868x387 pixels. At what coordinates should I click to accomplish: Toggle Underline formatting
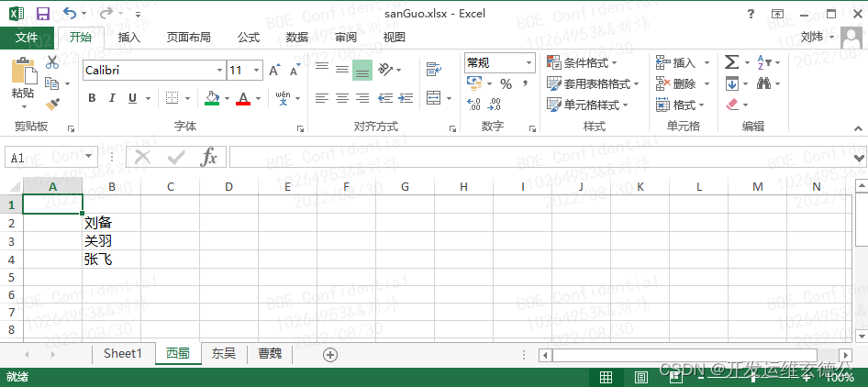(x=132, y=98)
